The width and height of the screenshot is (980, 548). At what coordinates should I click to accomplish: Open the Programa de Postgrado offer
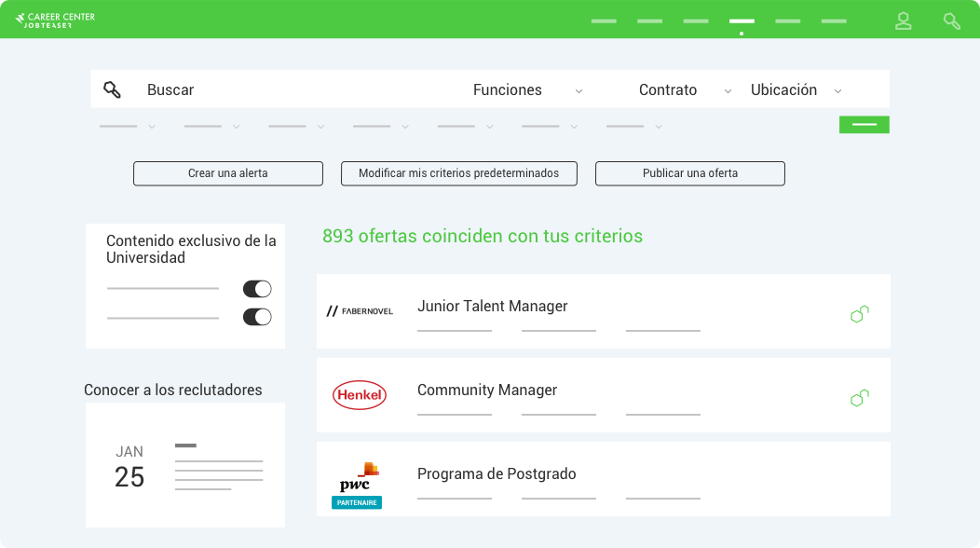[603, 478]
